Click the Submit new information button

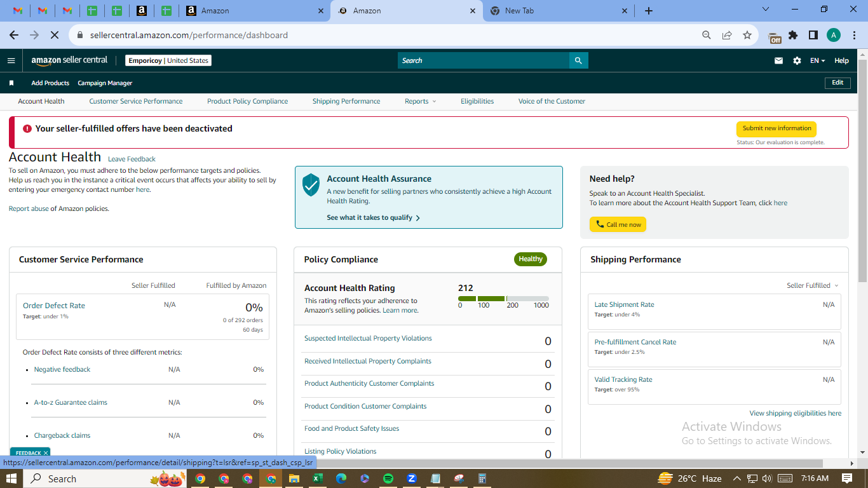coord(776,128)
